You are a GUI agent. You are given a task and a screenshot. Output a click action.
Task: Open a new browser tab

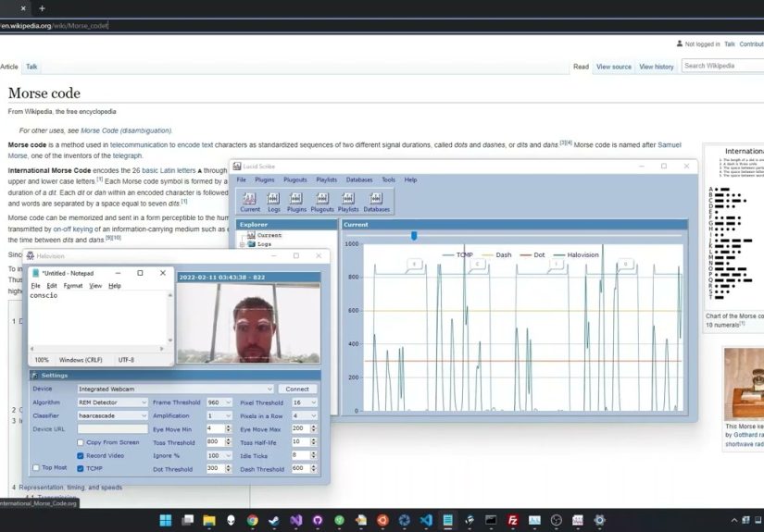point(42,8)
